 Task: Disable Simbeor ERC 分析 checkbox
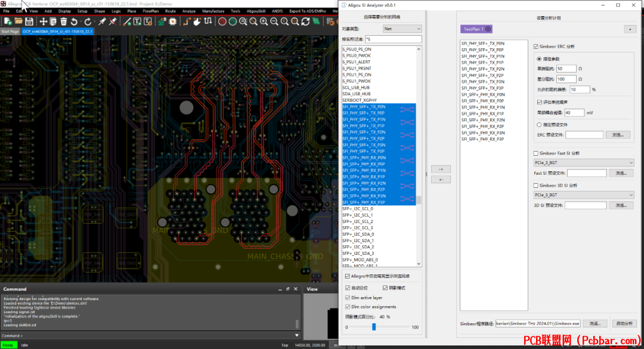coord(535,47)
